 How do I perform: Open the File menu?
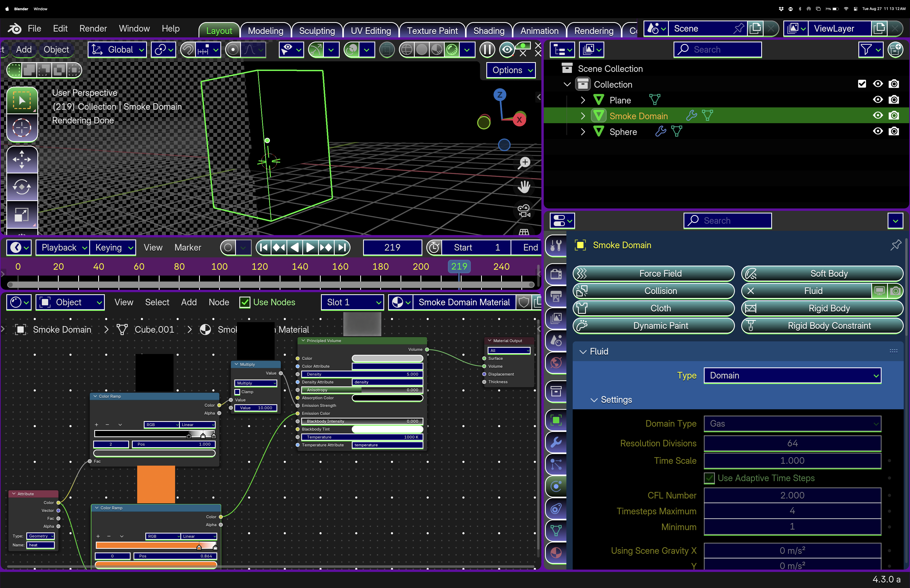pyautogui.click(x=34, y=29)
